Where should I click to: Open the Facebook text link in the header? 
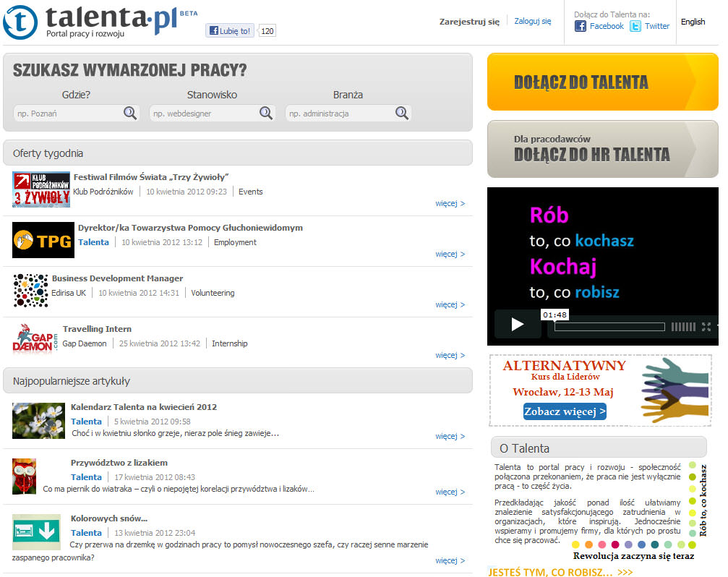click(x=607, y=26)
